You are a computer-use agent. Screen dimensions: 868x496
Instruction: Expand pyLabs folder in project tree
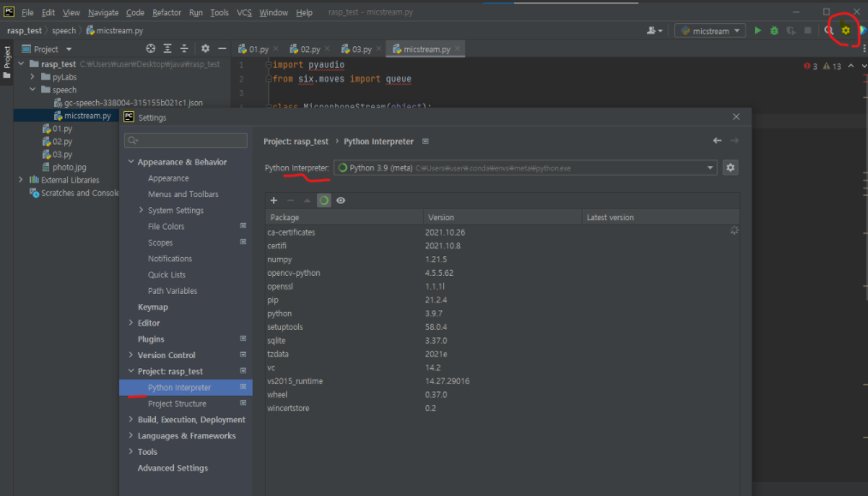(x=32, y=76)
